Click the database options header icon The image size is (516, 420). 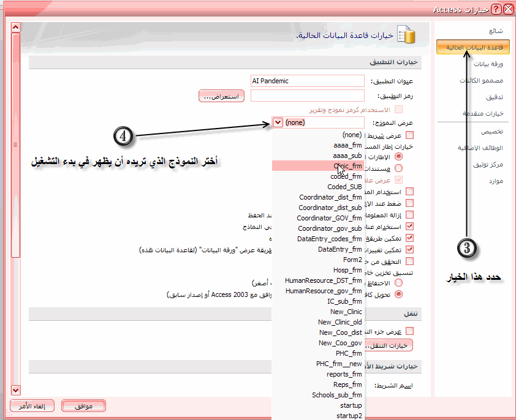[406, 34]
